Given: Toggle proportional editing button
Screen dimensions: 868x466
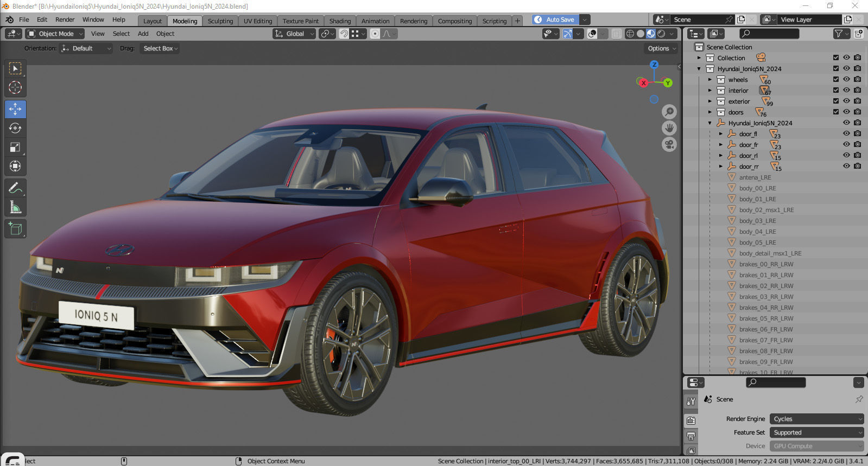Looking at the screenshot, I should point(375,34).
